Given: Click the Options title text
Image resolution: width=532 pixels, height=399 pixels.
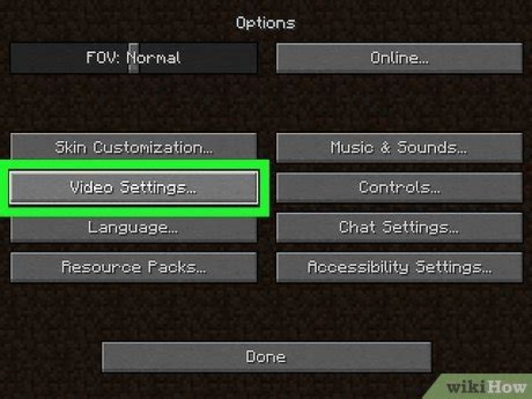Looking at the screenshot, I should pyautogui.click(x=266, y=23).
